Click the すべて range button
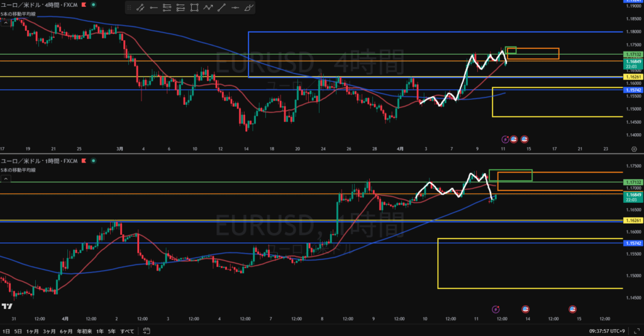Viewport: 644px width, 336px height. click(126, 330)
